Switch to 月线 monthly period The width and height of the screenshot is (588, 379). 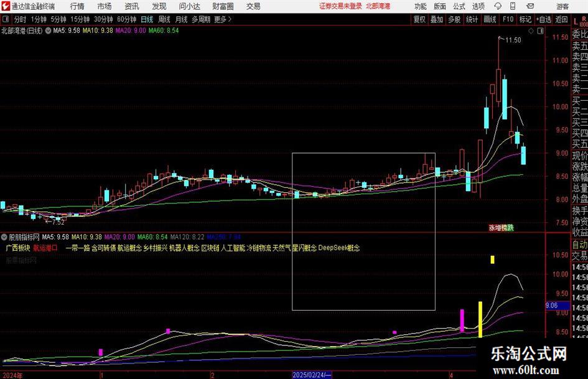click(x=181, y=19)
